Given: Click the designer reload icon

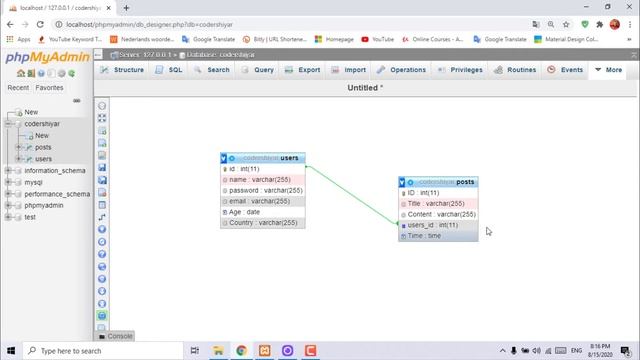Looking at the screenshot, I should 102,242.
